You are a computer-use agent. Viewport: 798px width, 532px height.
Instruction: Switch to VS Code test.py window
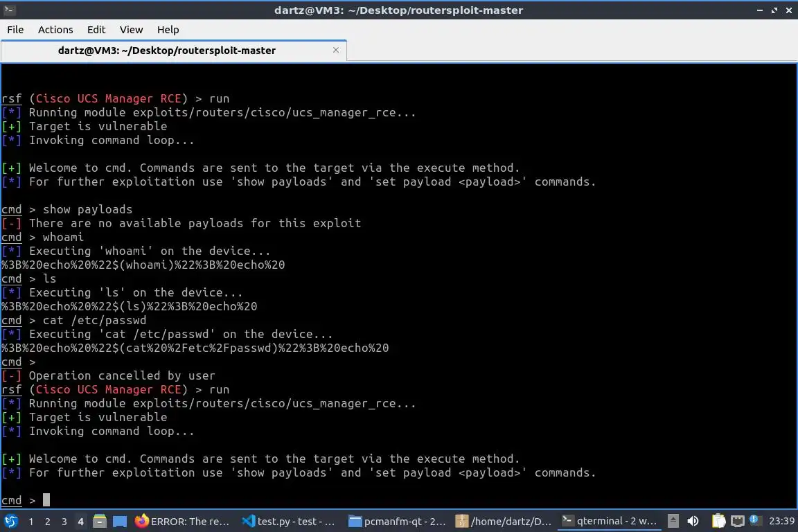click(290, 522)
